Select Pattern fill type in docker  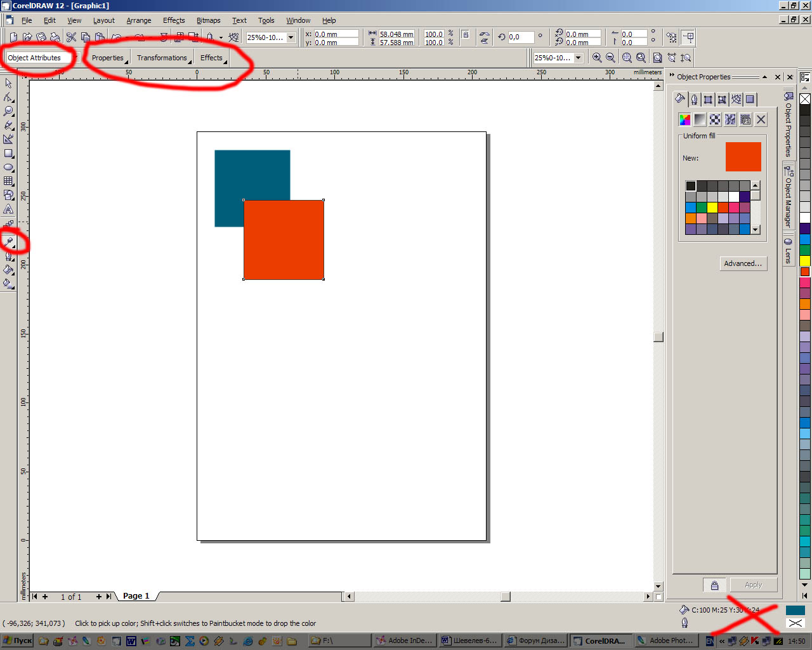click(715, 119)
